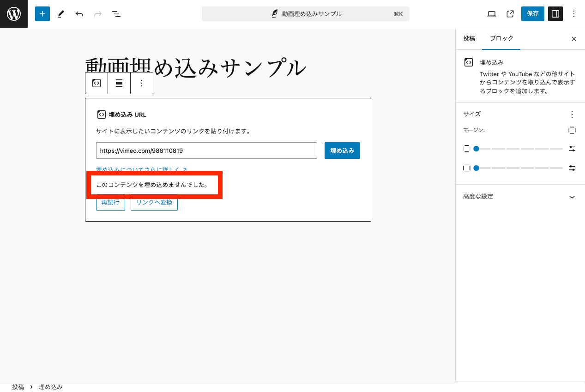Set custom size for second margin slider

tap(572, 168)
